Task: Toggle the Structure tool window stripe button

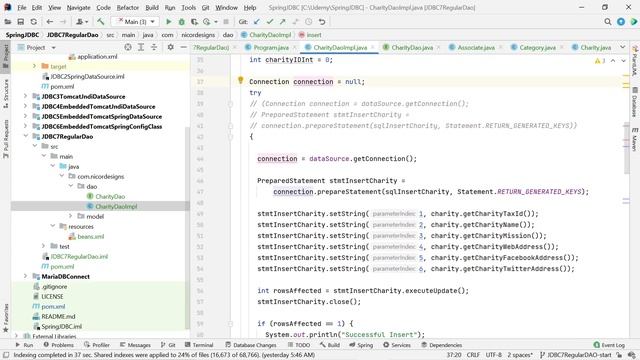Action: 6,93
